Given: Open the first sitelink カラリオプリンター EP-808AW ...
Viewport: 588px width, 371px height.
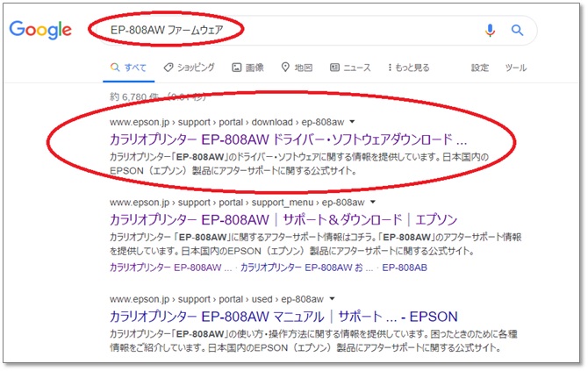Looking at the screenshot, I should (x=170, y=268).
